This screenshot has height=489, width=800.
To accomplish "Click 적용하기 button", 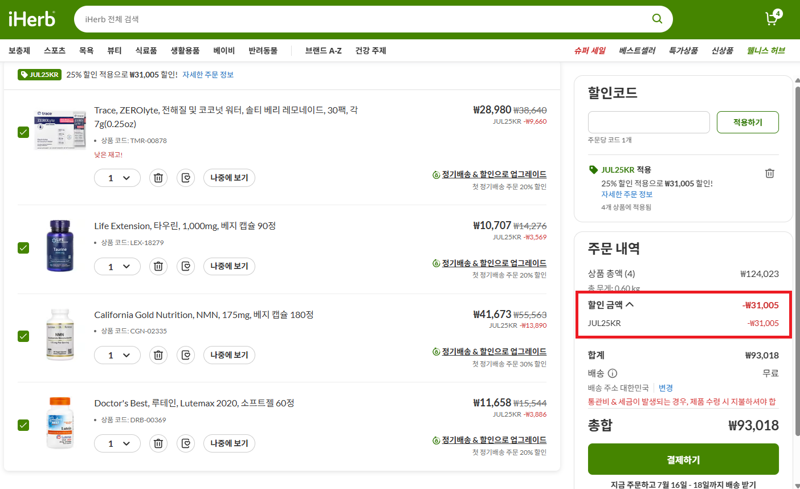I will click(x=747, y=123).
